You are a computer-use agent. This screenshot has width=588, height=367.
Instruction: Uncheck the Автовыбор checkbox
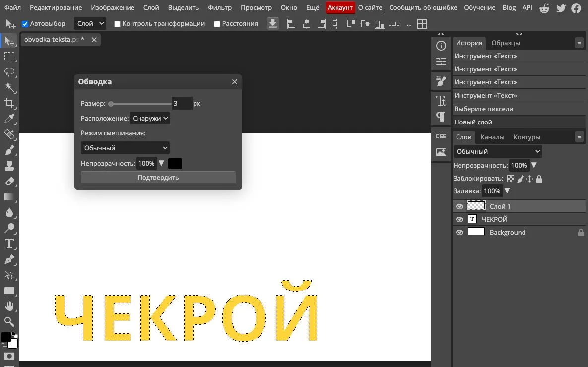click(x=25, y=24)
